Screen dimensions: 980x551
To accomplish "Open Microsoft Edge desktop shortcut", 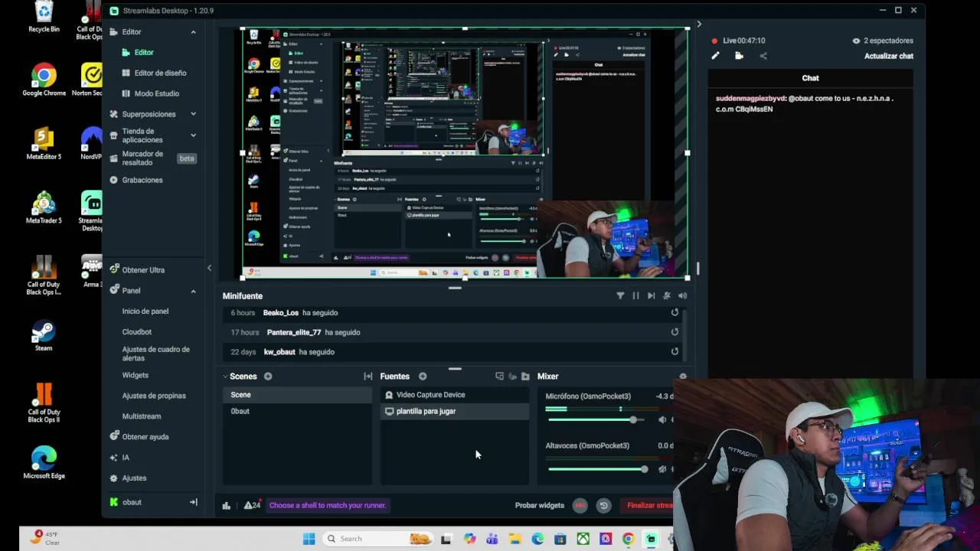I will [x=44, y=463].
